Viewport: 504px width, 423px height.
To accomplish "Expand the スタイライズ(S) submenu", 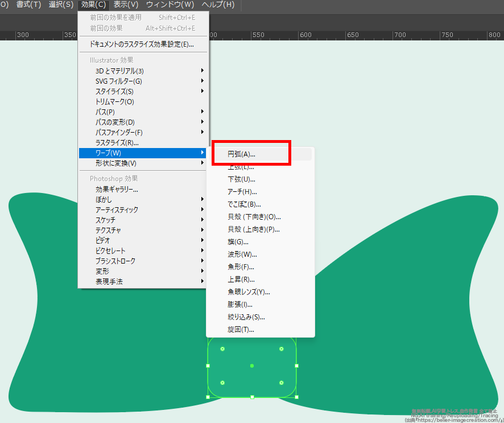I will (x=114, y=92).
